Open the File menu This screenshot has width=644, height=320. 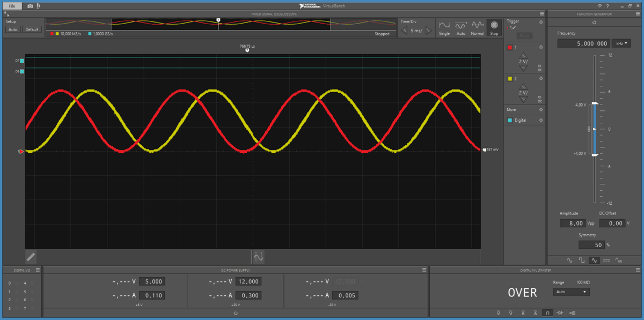click(12, 5)
